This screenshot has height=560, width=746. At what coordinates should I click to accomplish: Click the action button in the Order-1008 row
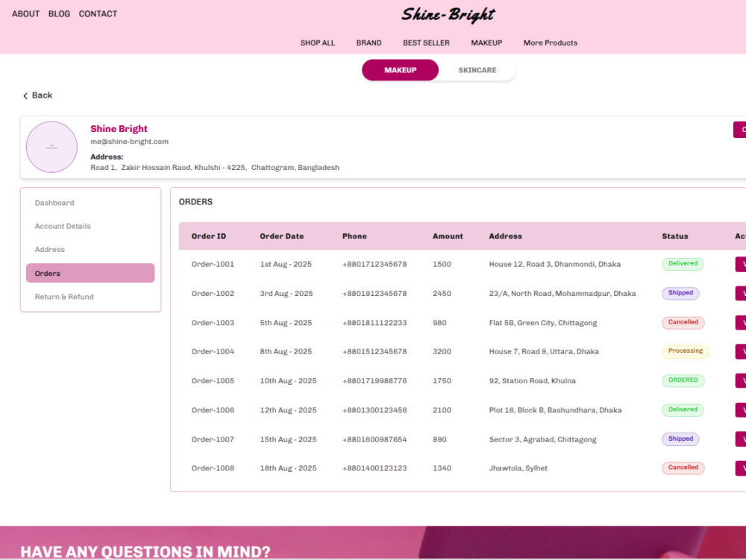pos(741,468)
